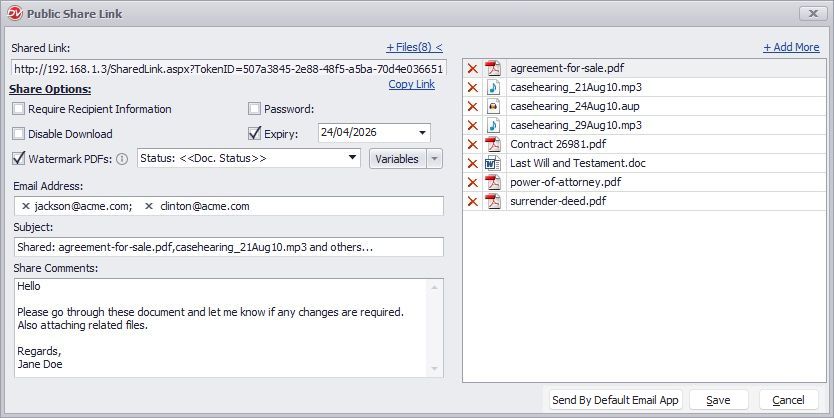This screenshot has height=418, width=834.
Task: Open the Variables button dropdown arrow
Action: tap(435, 159)
